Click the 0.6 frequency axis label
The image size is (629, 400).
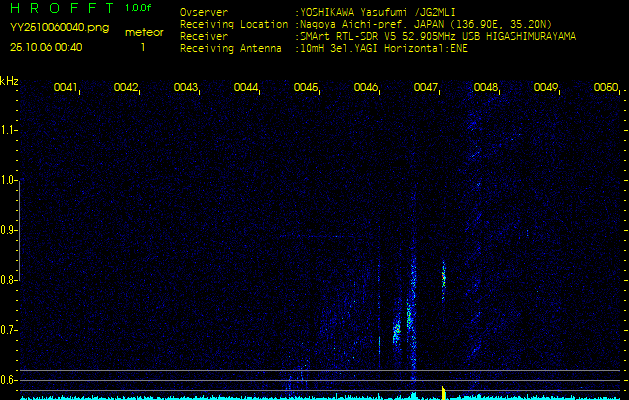[x=7, y=380]
